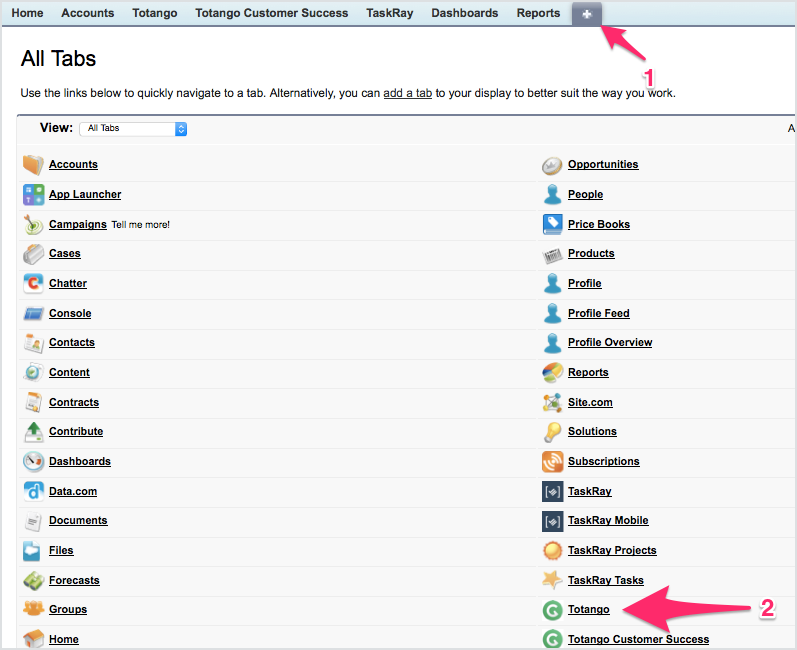Open the Console link
The width and height of the screenshot is (797, 650).
click(70, 314)
